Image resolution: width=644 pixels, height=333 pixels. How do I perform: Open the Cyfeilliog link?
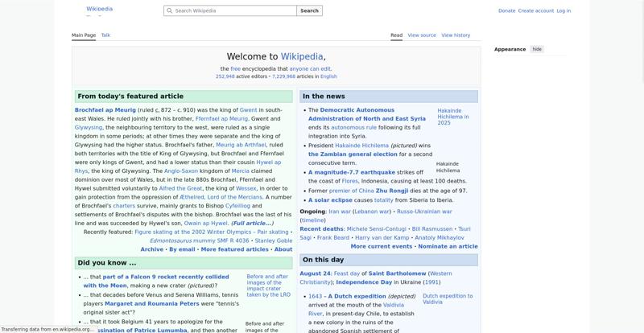click(x=237, y=206)
